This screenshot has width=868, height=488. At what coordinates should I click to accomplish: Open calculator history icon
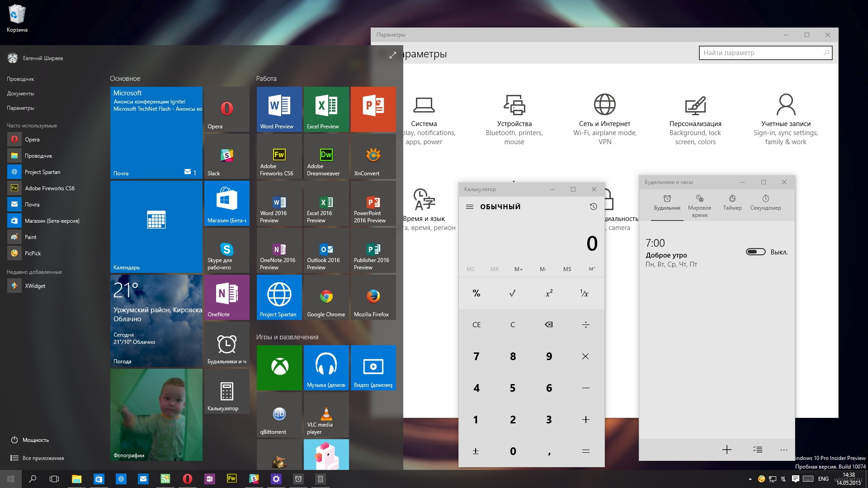593,206
